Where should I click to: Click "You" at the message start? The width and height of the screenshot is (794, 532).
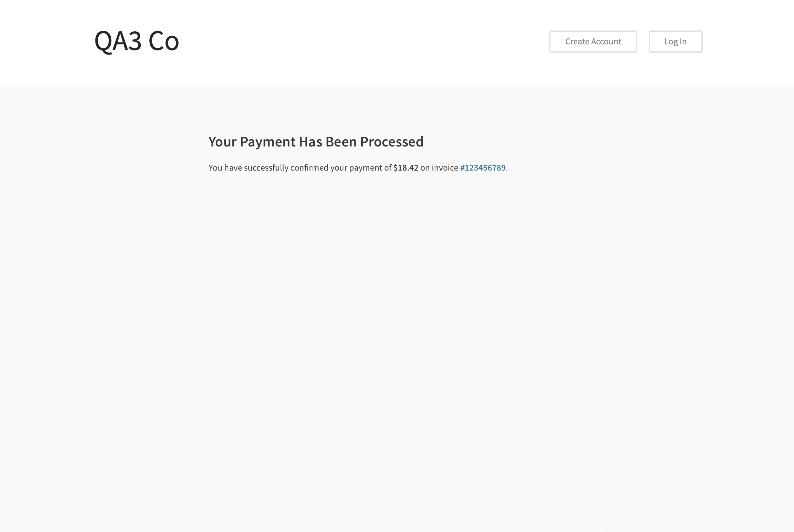click(x=215, y=168)
